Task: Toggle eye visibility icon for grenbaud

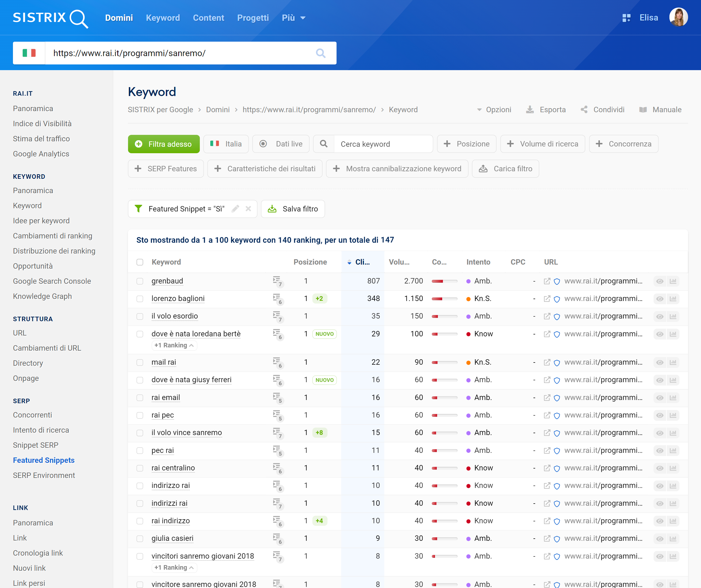Action: point(659,281)
